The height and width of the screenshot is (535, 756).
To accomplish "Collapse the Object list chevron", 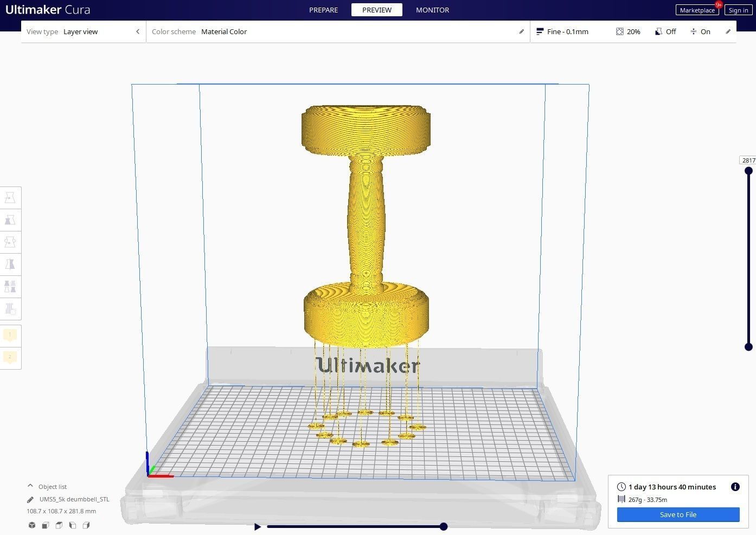I will click(x=30, y=486).
